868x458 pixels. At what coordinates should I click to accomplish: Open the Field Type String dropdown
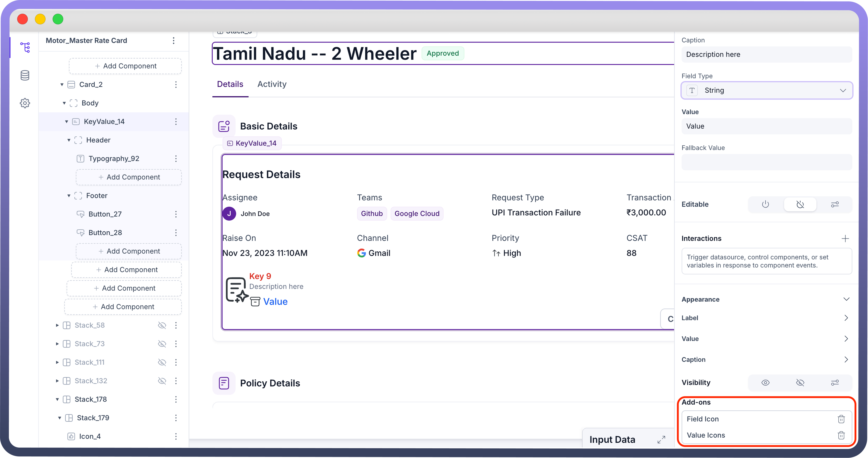(767, 90)
